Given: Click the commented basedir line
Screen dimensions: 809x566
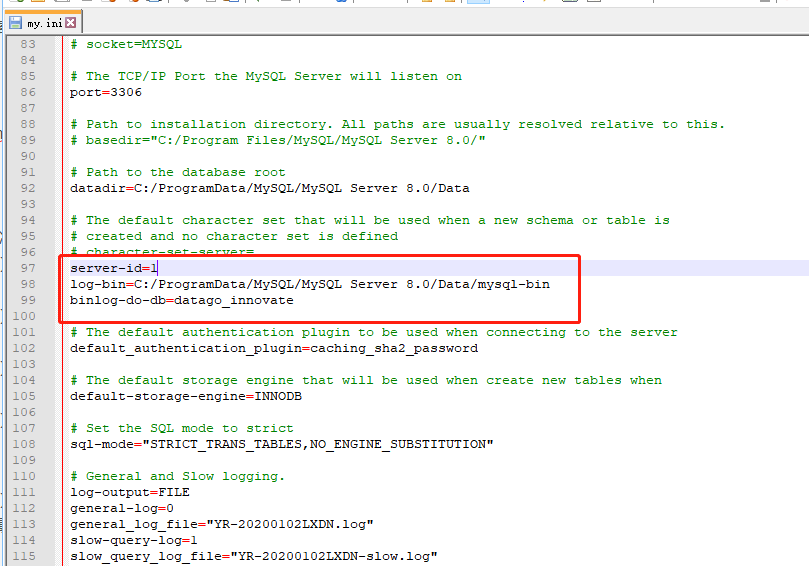Looking at the screenshot, I should tap(278, 140).
